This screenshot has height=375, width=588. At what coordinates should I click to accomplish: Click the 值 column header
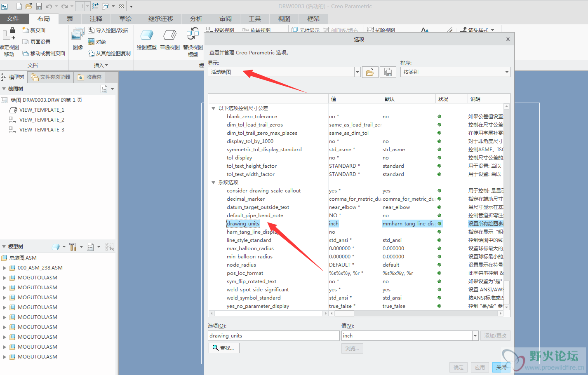[355, 99]
